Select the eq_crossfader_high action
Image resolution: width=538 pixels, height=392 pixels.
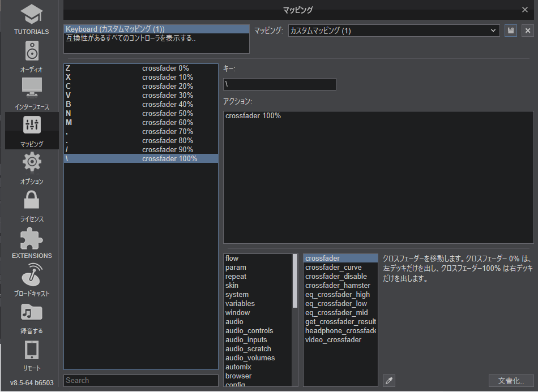click(340, 295)
